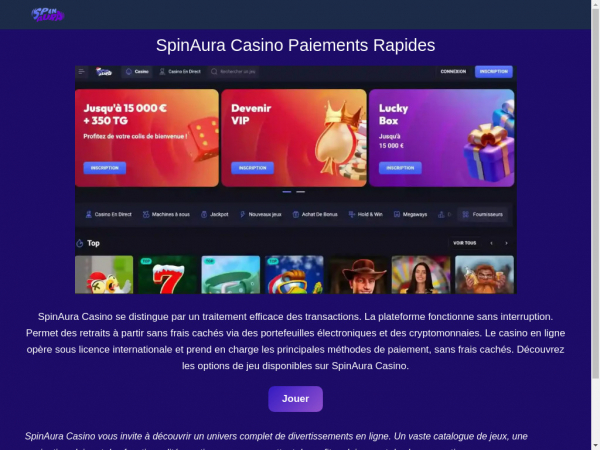
Task: Click INSCRIPTION on the Devenir VIP banner
Action: (x=253, y=168)
